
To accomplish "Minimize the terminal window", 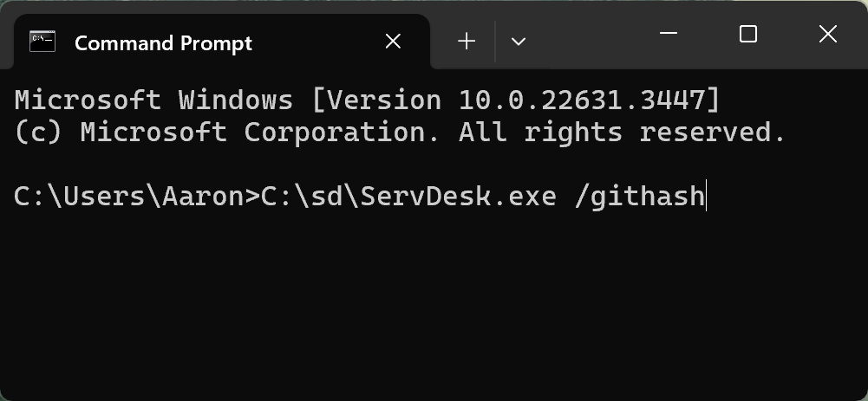I will [x=668, y=35].
